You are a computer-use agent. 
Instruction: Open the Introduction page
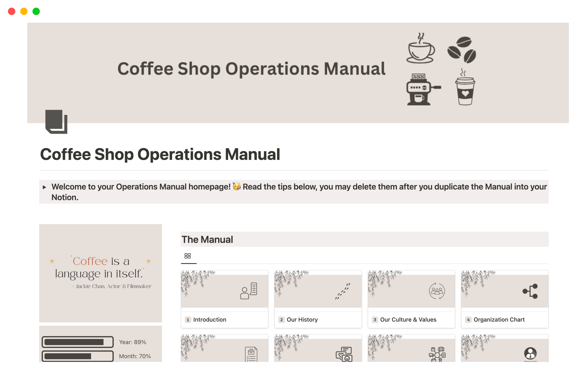point(210,320)
